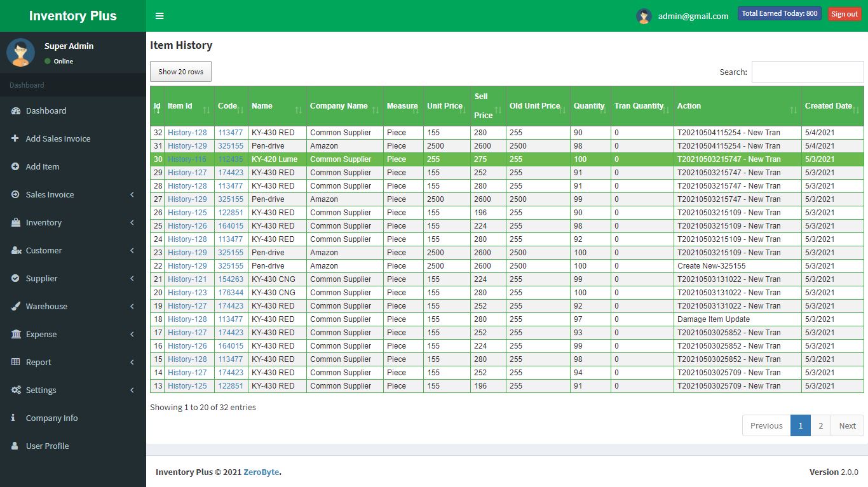The width and height of the screenshot is (868, 487).
Task: Click the Add Sales Invoice plus icon
Action: point(15,138)
